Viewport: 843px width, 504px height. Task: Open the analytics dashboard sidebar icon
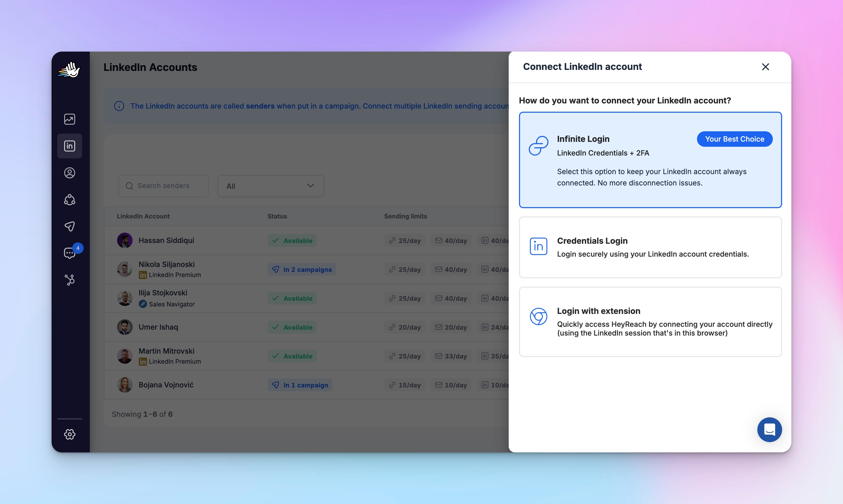pos(70,119)
